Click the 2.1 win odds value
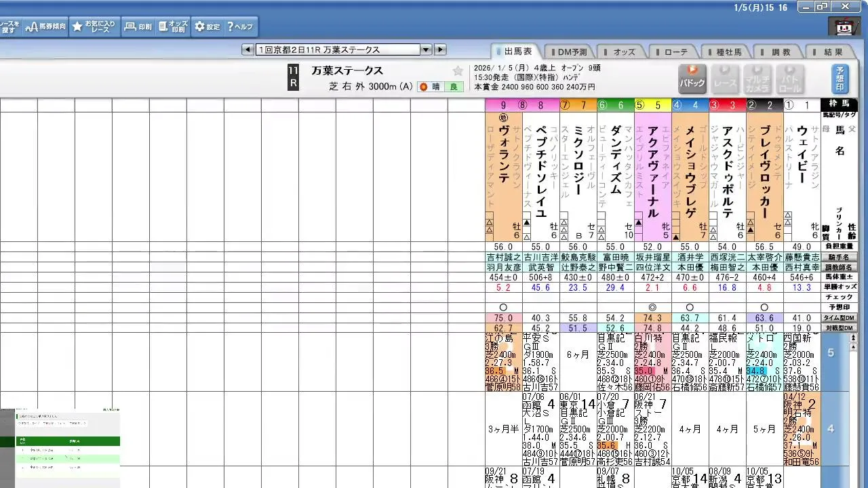This screenshot has height=488, width=868. coord(653,287)
